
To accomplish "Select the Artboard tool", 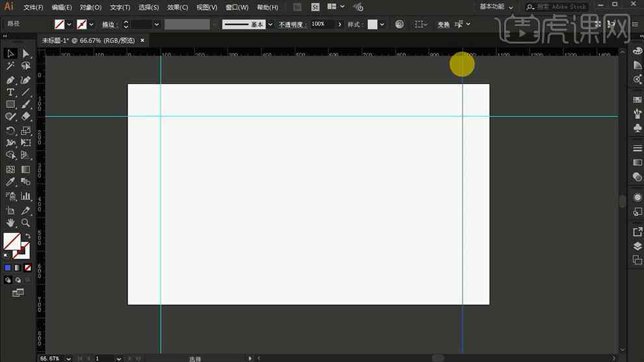I will [10, 211].
